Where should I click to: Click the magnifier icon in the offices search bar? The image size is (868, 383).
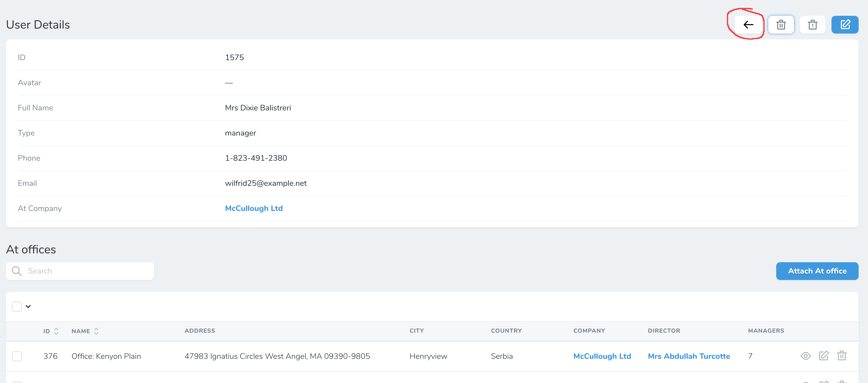coord(16,271)
